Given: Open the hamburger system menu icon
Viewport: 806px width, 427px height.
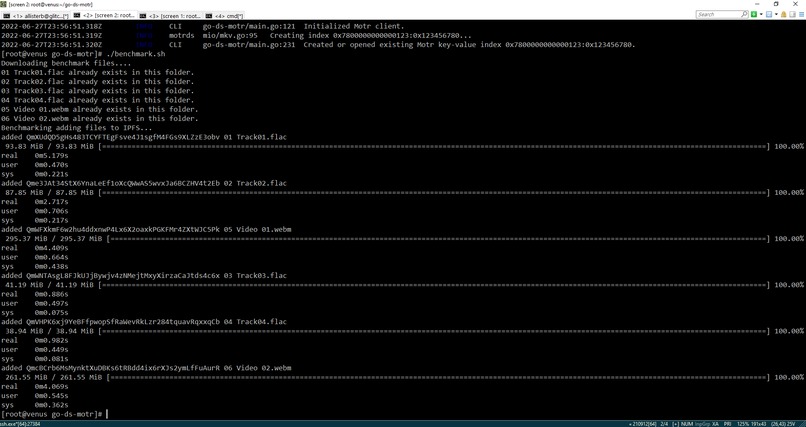Looking at the screenshot, I should coord(800,14).
